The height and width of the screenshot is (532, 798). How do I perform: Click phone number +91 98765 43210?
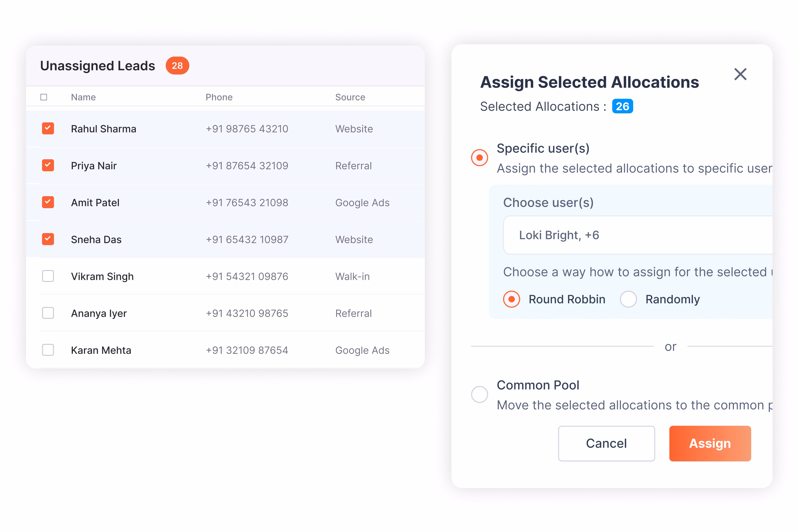pos(247,129)
